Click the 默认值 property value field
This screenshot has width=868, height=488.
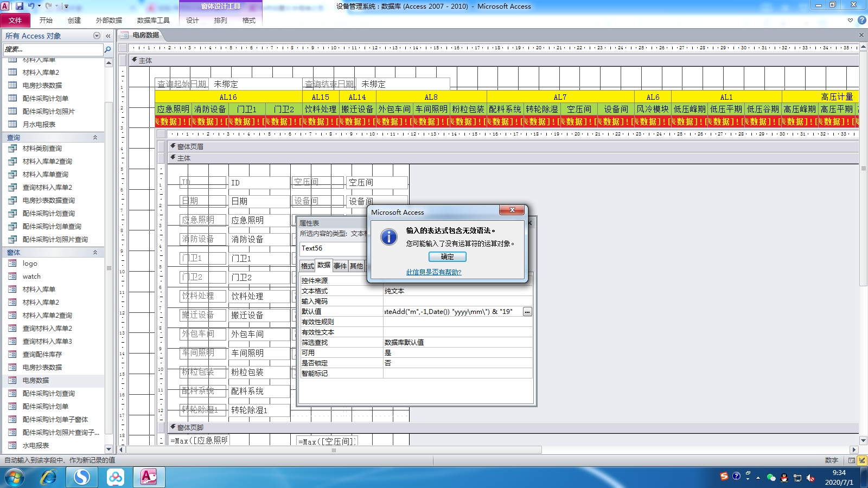pos(452,312)
